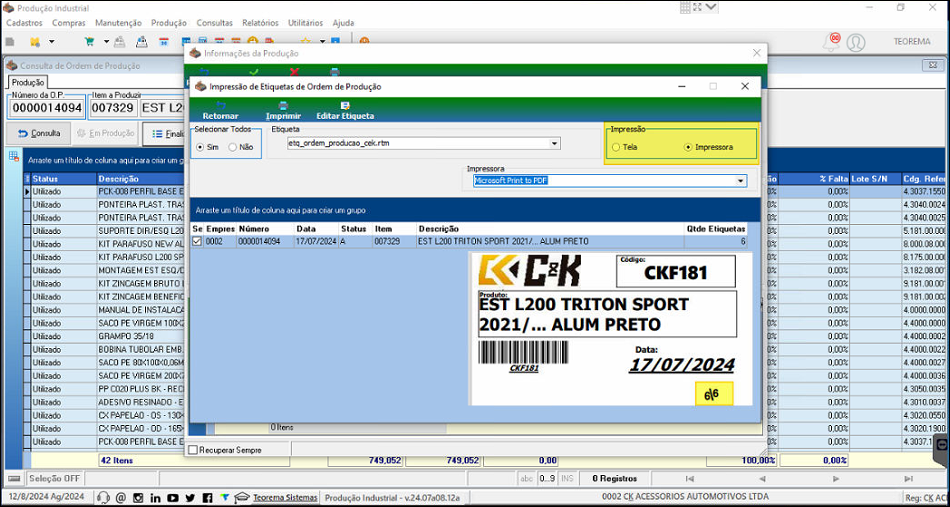Click the label preview thumbnail showing CKF181
Image resolution: width=950 pixels, height=507 pixels.
[611, 329]
